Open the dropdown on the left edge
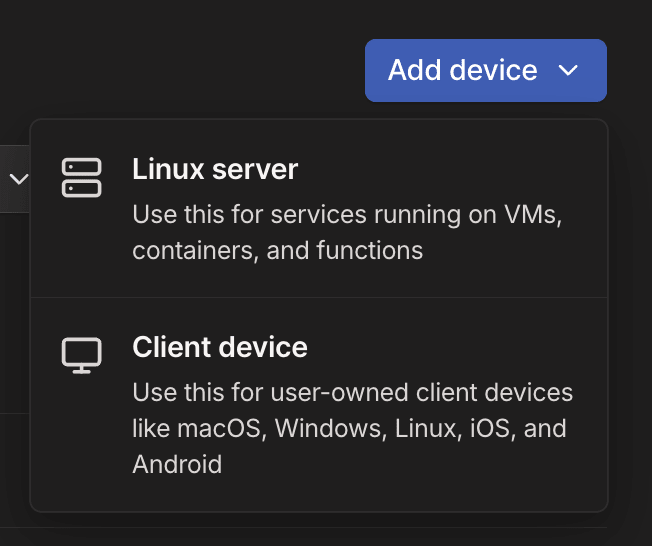 [x=18, y=179]
